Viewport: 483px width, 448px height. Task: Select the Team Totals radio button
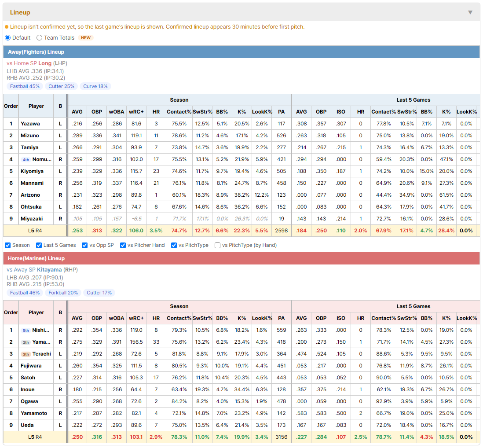click(x=40, y=37)
